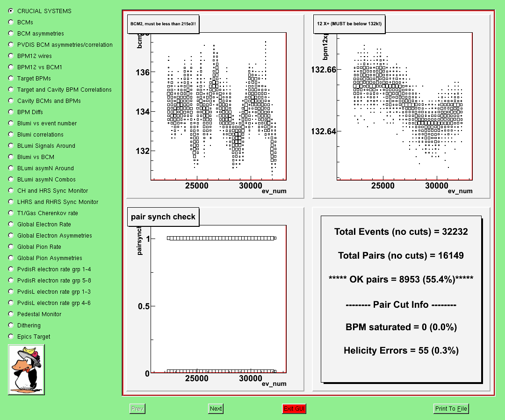Click inside the bpm12x scatter plot
Image resolution: width=505 pixels, height=420 pixels.
click(x=404, y=106)
